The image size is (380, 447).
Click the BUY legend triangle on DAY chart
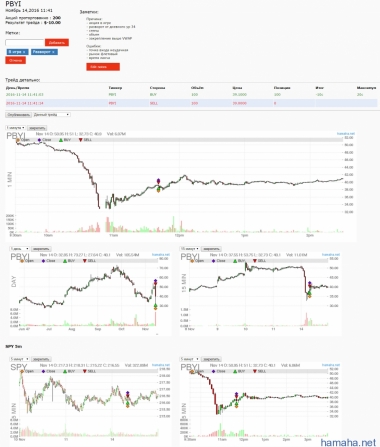[65, 261]
